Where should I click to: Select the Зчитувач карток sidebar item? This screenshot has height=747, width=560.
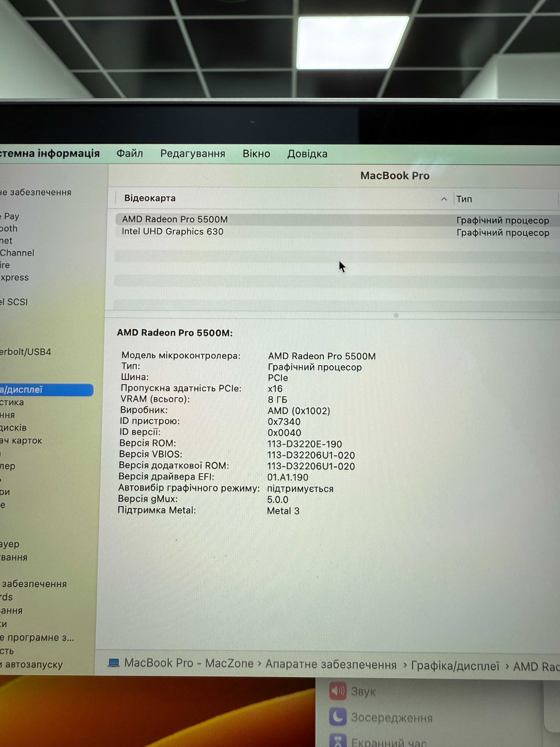(21, 441)
